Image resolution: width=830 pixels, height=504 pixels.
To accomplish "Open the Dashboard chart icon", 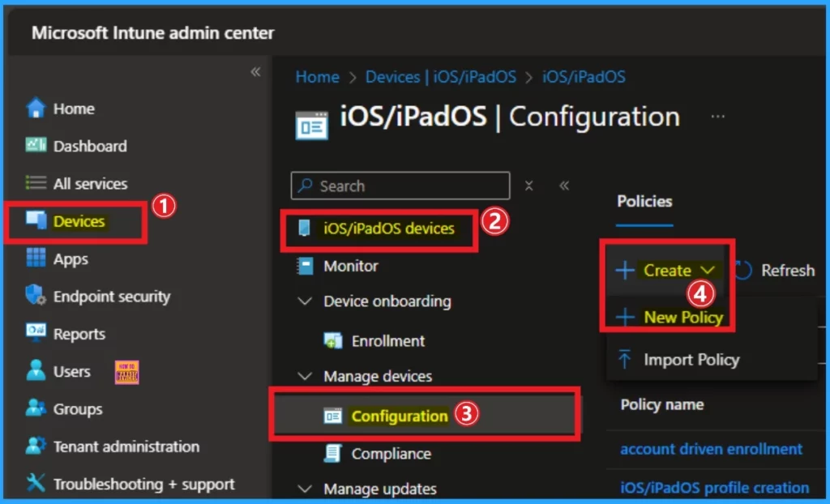I will [36, 144].
